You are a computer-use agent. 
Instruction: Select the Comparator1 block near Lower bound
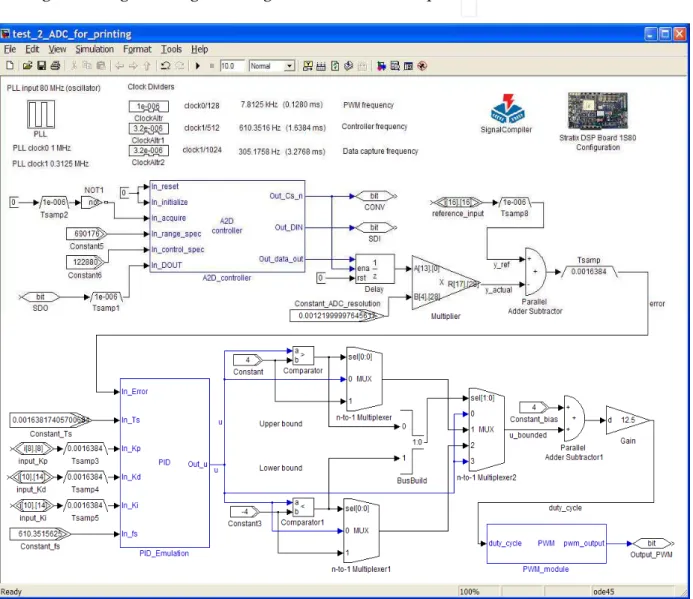click(x=303, y=507)
